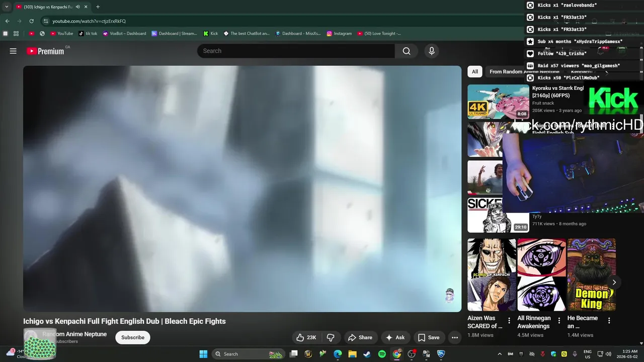Open Task View on taskbar

click(294, 354)
